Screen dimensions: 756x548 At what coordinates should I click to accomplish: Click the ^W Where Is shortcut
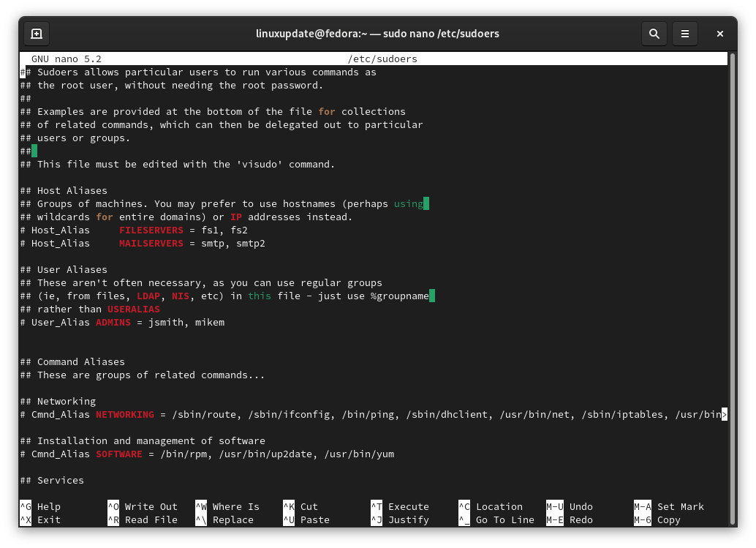coord(227,506)
